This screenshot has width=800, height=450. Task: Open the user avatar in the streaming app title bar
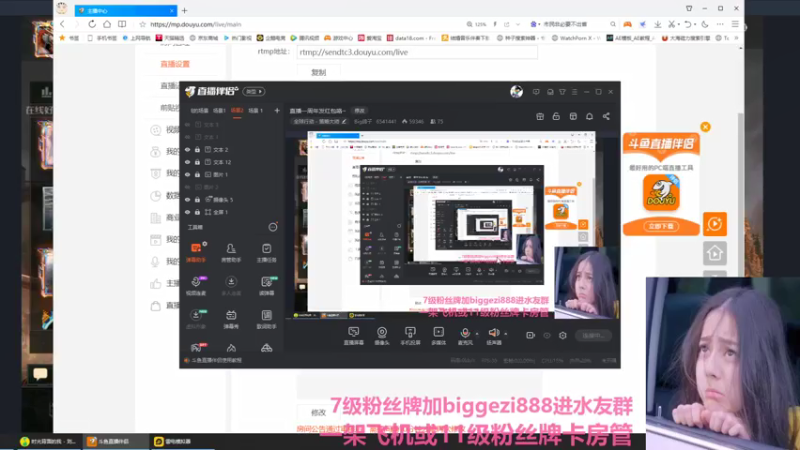[x=516, y=91]
